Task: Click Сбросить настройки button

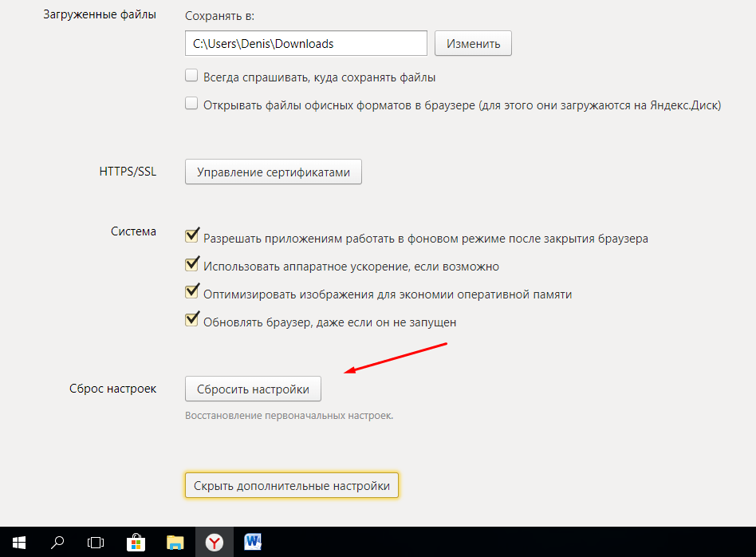Action: coord(253,389)
